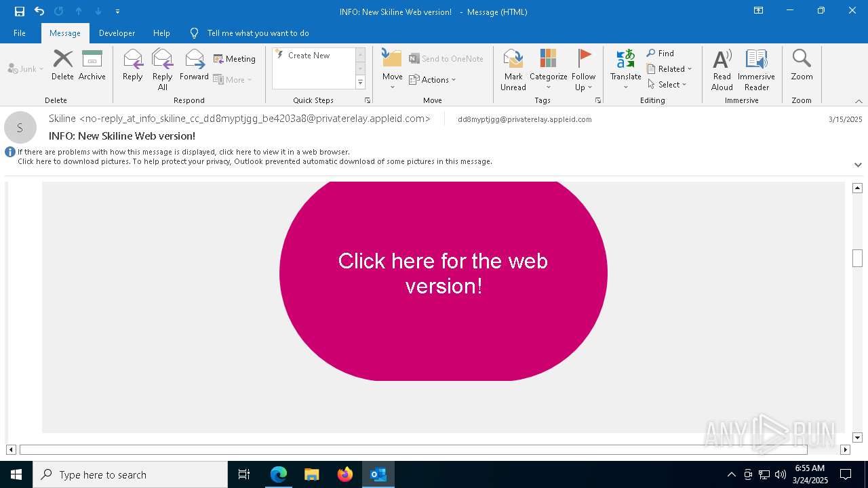
Task: Click sender address Skiline no-reply
Action: pos(239,119)
